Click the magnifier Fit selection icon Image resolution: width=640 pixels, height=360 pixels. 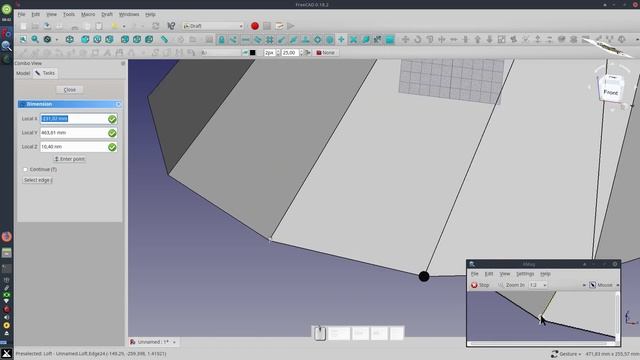(x=35, y=40)
